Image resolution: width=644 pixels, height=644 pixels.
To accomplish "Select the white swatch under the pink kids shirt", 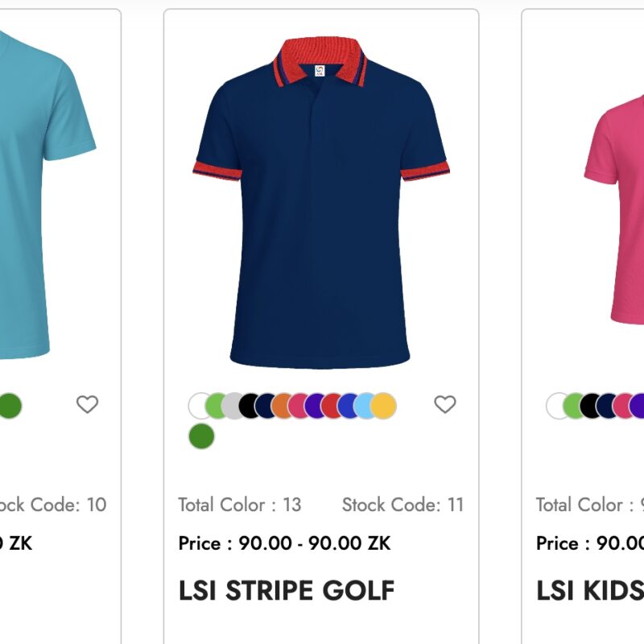I will click(556, 405).
